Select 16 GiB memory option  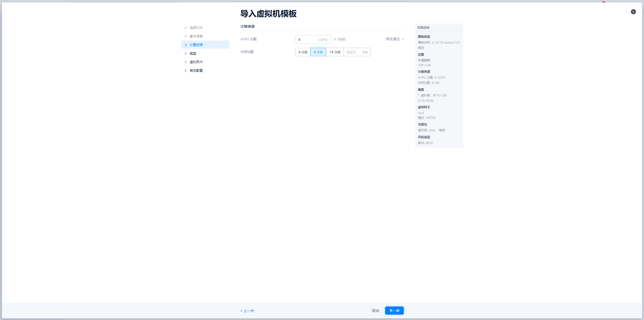coord(335,52)
